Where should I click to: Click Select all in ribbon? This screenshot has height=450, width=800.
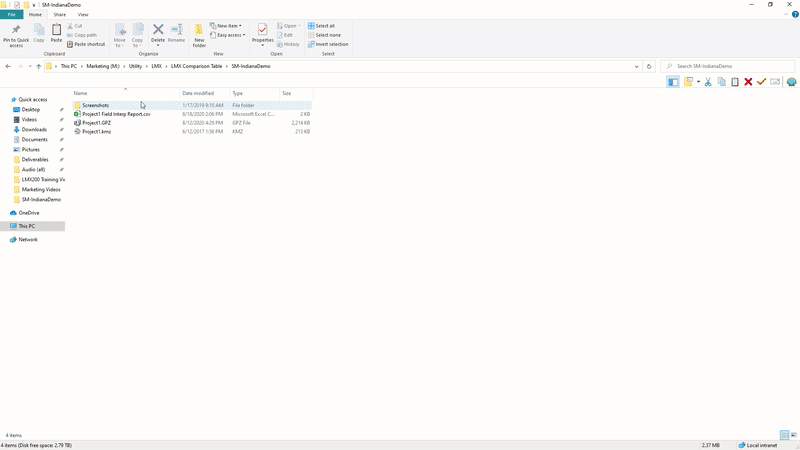[x=321, y=26]
